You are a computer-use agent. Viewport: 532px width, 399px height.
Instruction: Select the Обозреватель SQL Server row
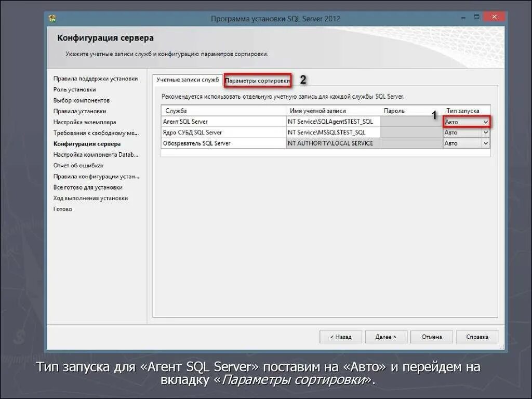tap(325, 143)
